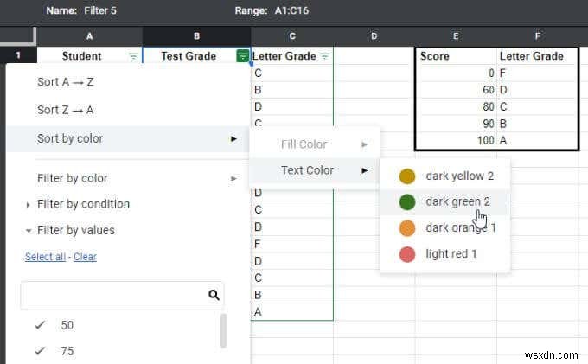Screen dimensions: 588x364
Task: Click the Filter by color submenu arrow
Action: [x=233, y=178]
